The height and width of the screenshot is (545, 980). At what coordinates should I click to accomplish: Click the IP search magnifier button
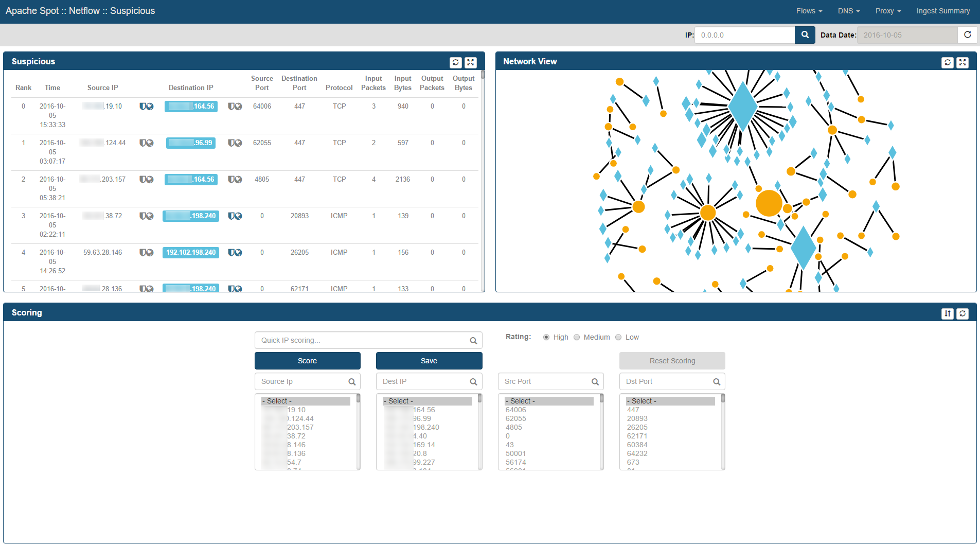[x=805, y=35]
